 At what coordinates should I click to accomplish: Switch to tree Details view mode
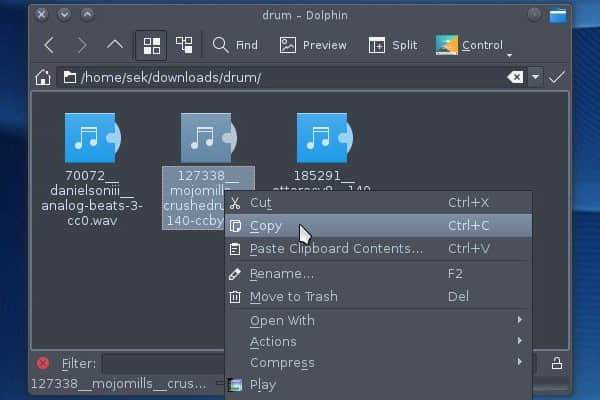[184, 45]
